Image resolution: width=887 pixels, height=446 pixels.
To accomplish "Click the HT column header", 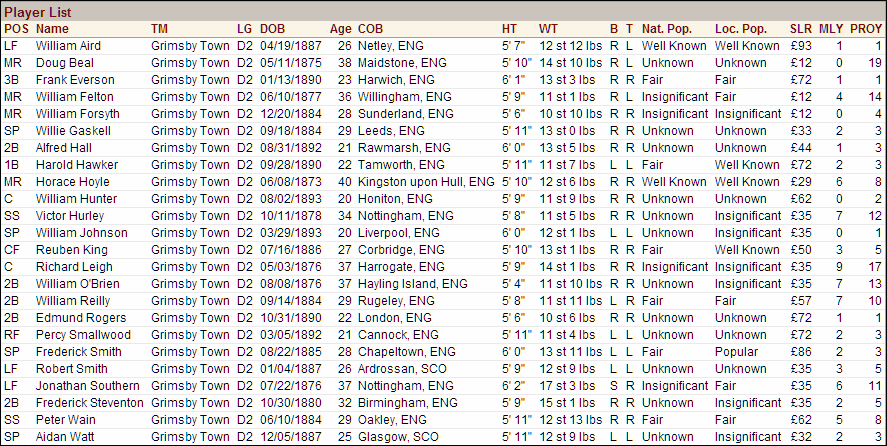I will [x=509, y=29].
